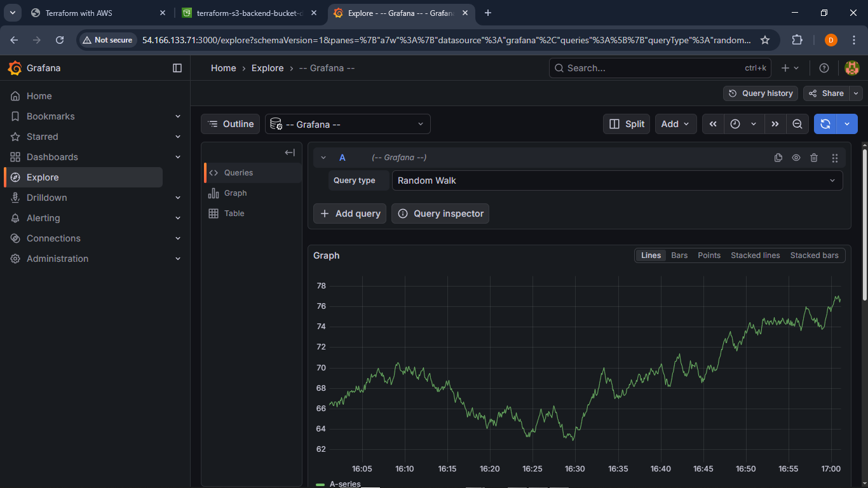Open Alerting in the sidebar

pyautogui.click(x=43, y=218)
